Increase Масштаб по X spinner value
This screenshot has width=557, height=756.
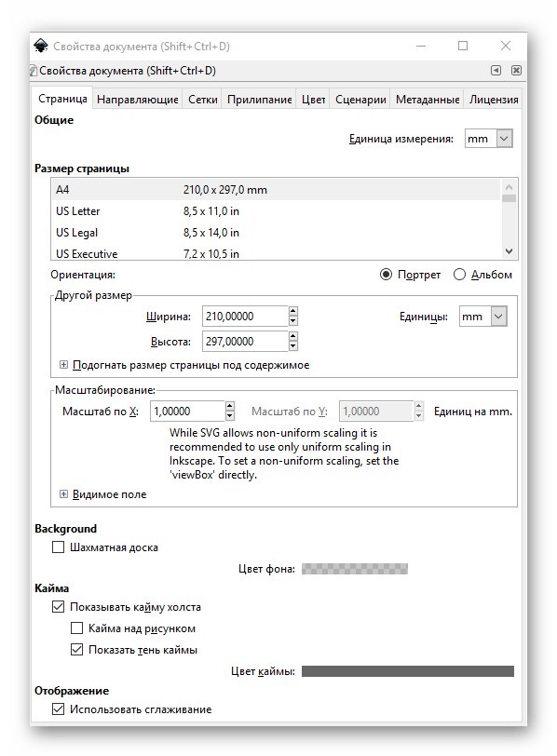230,406
